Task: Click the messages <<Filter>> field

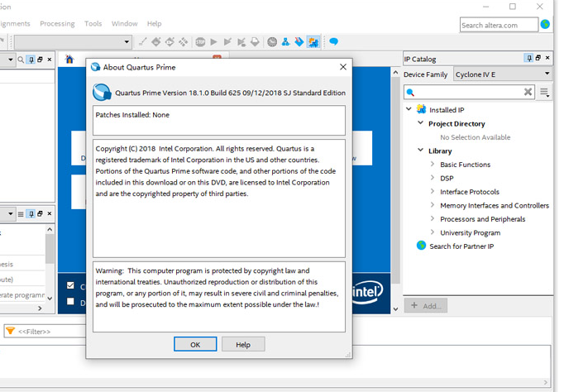Action: [x=45, y=332]
